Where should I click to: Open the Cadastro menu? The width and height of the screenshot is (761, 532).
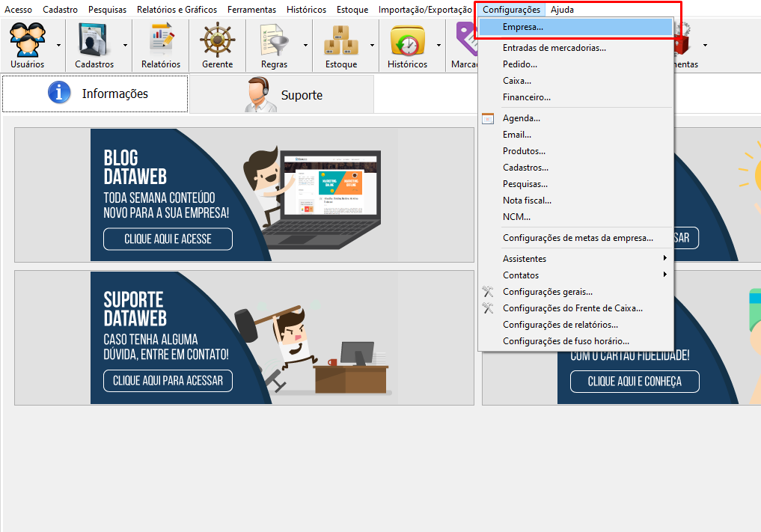coord(60,10)
